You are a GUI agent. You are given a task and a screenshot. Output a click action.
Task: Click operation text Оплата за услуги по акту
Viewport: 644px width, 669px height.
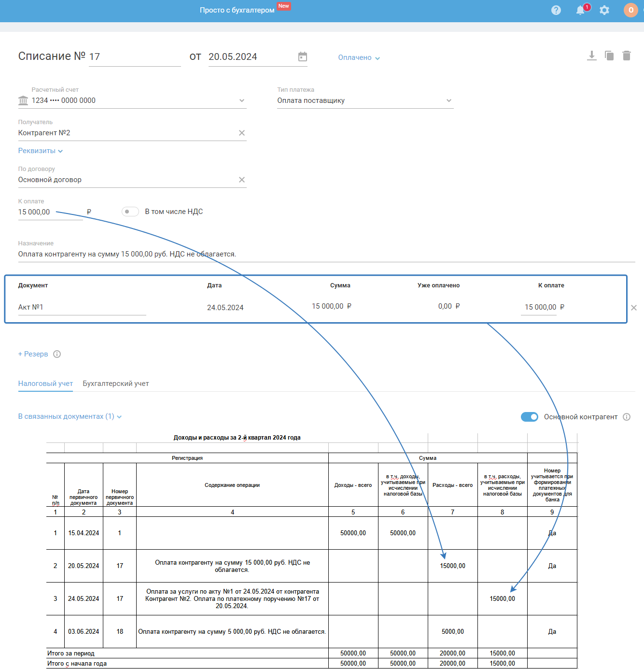pyautogui.click(x=232, y=599)
